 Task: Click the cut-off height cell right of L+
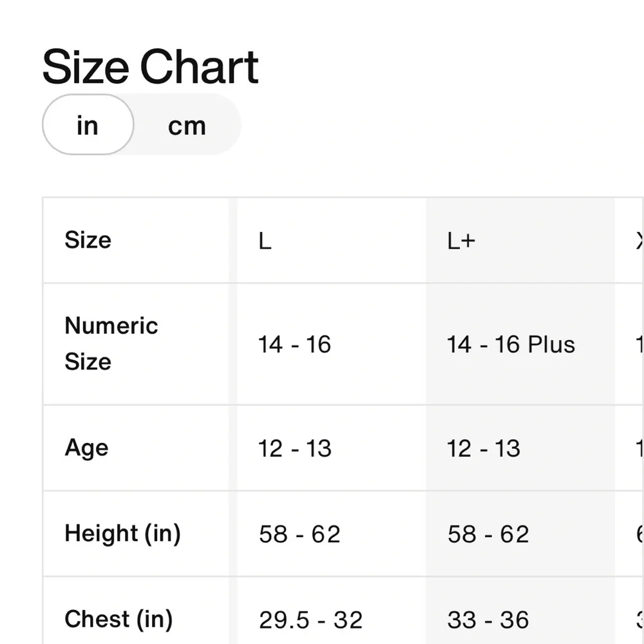tap(638, 534)
